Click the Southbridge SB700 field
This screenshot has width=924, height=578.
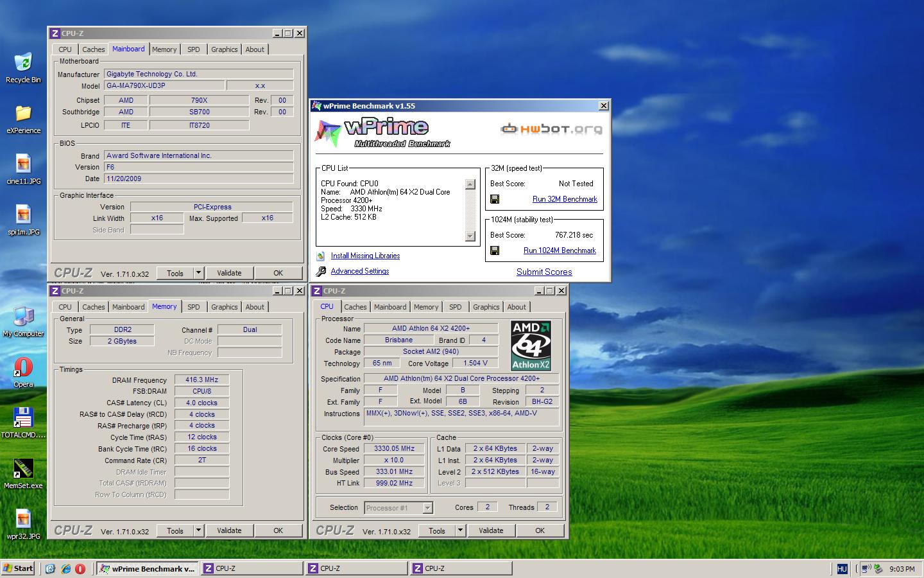click(199, 112)
